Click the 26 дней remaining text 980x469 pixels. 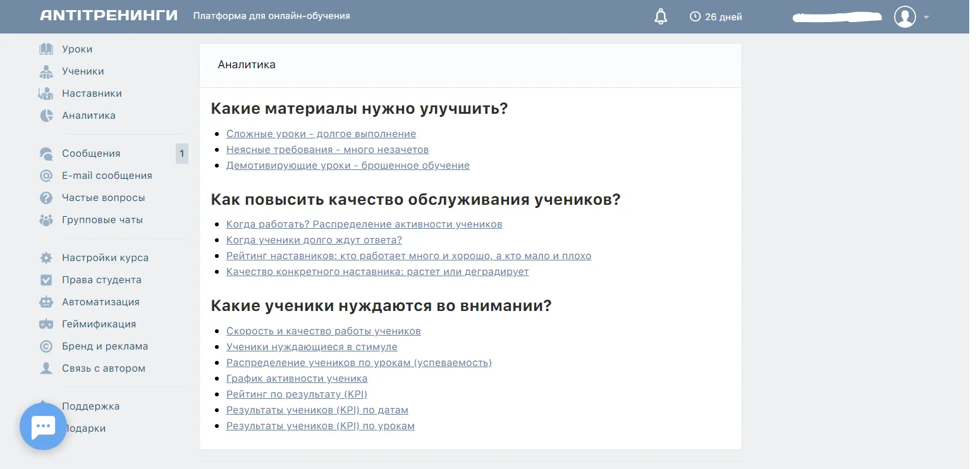(723, 17)
